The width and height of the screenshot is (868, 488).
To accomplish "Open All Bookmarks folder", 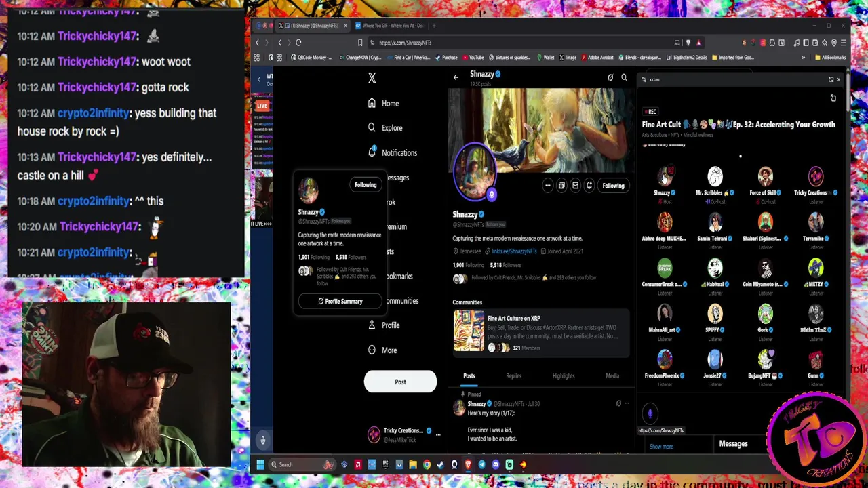I will (x=830, y=58).
